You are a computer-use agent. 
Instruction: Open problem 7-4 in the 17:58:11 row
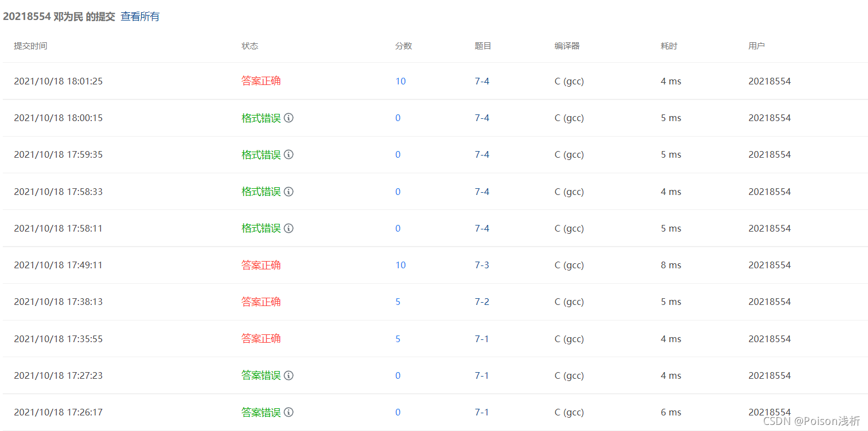482,228
